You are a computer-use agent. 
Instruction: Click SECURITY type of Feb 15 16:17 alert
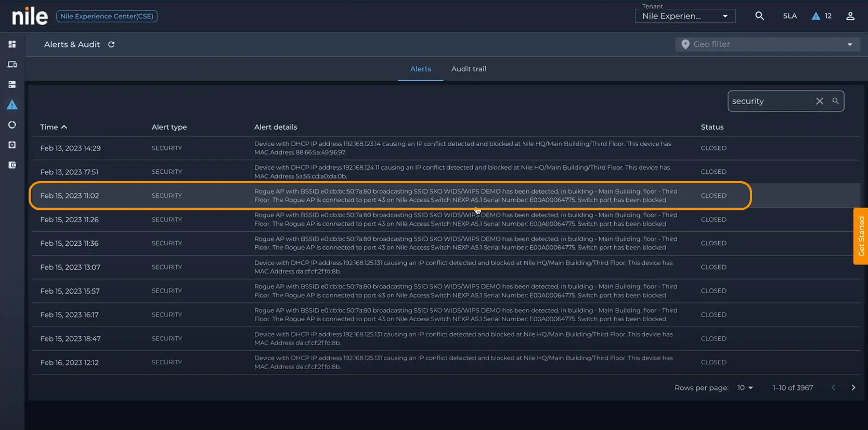click(167, 314)
